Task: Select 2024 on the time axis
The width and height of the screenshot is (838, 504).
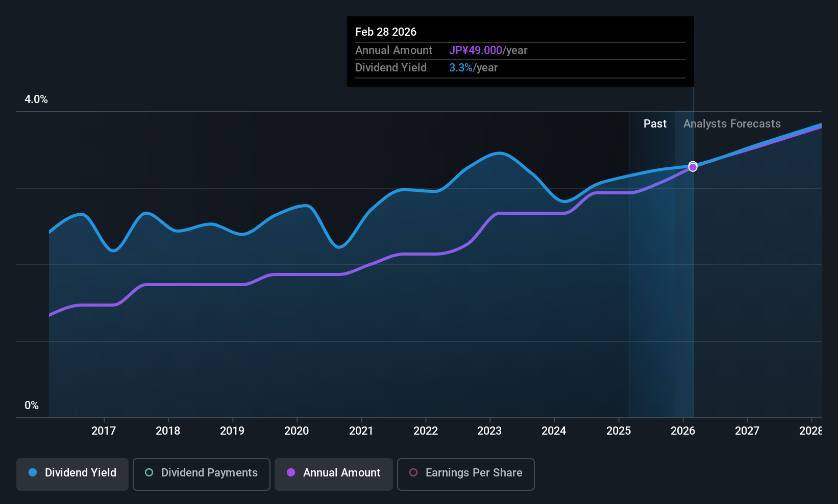Action: [554, 431]
